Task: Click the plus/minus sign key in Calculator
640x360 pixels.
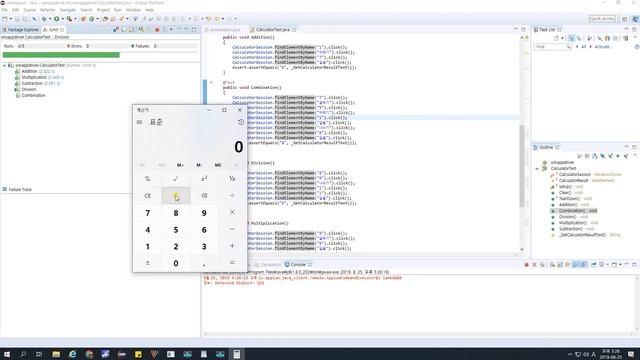Action: pyautogui.click(x=147, y=263)
